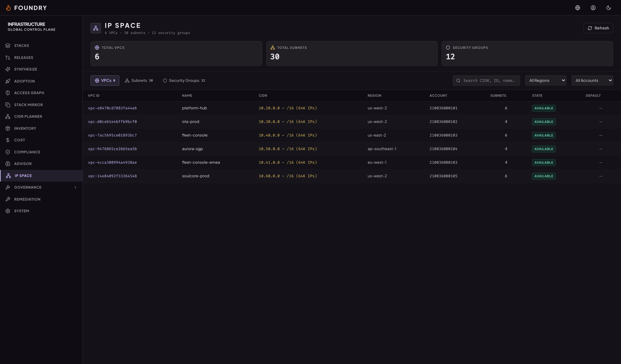
Task: Click account 210036000102
Action: point(443,122)
